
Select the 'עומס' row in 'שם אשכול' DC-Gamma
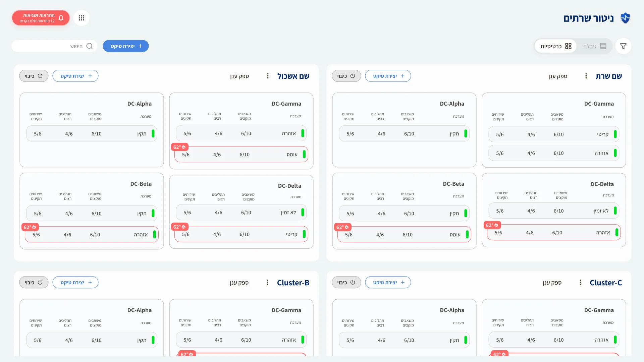[241, 155]
